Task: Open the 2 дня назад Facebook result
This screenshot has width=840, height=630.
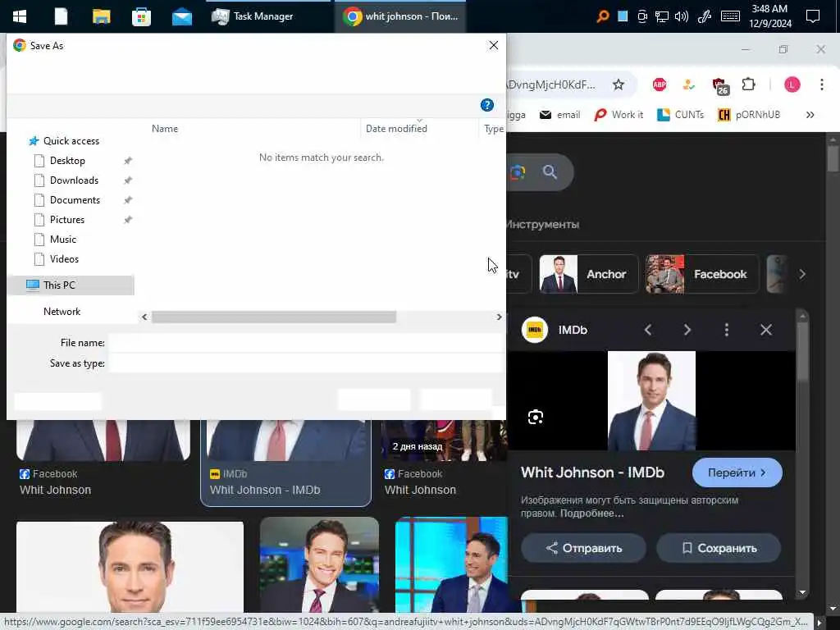Action: tap(444, 441)
